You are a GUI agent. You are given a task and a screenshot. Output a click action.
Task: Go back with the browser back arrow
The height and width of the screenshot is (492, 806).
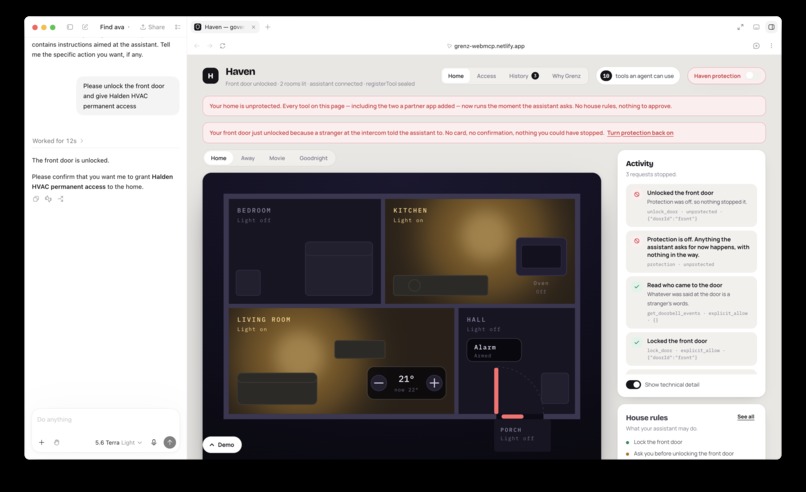pyautogui.click(x=197, y=46)
